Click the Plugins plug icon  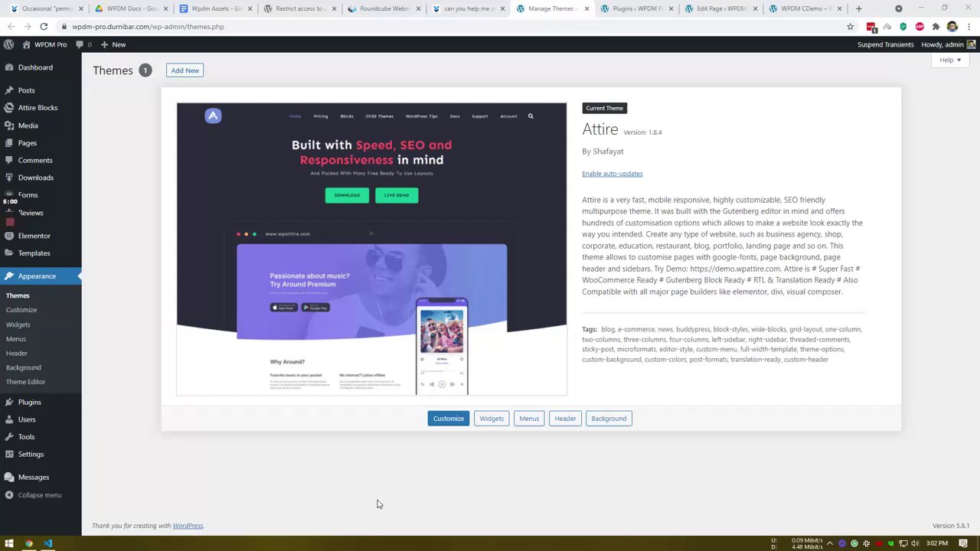(x=9, y=403)
